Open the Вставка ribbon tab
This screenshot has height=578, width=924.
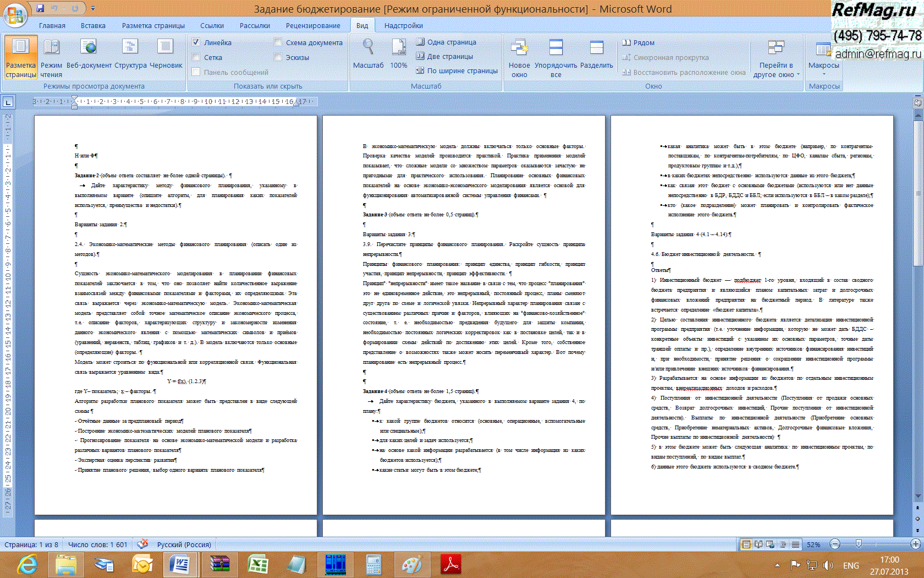pyautogui.click(x=93, y=25)
